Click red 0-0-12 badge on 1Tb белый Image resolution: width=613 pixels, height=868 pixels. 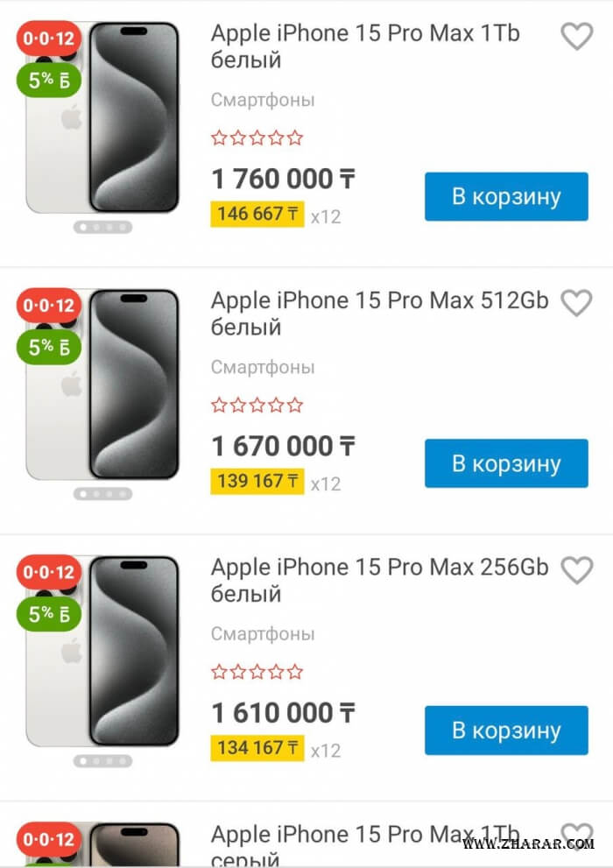[x=49, y=39]
